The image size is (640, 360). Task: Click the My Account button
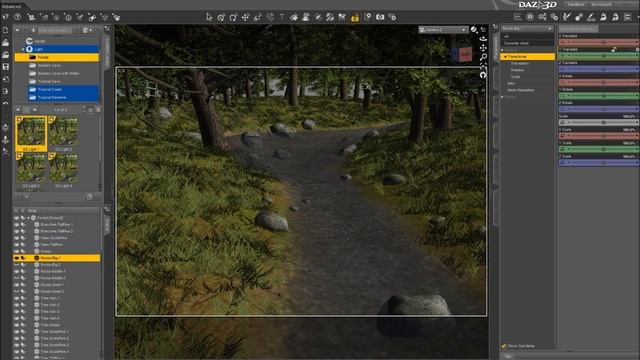[x=601, y=4]
